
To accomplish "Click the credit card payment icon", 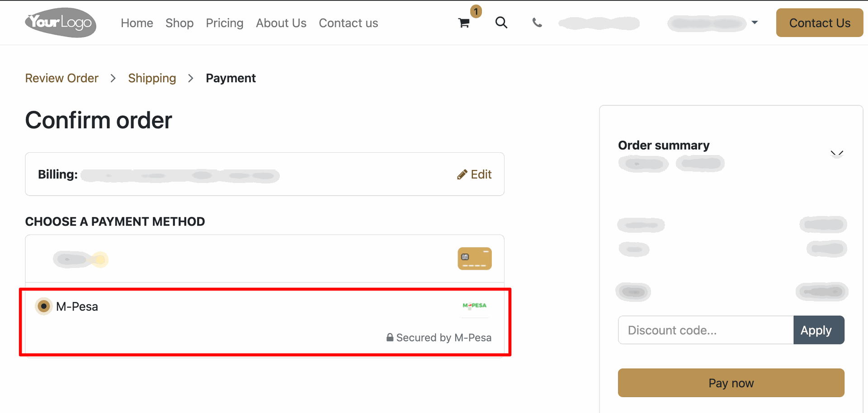I will point(474,258).
